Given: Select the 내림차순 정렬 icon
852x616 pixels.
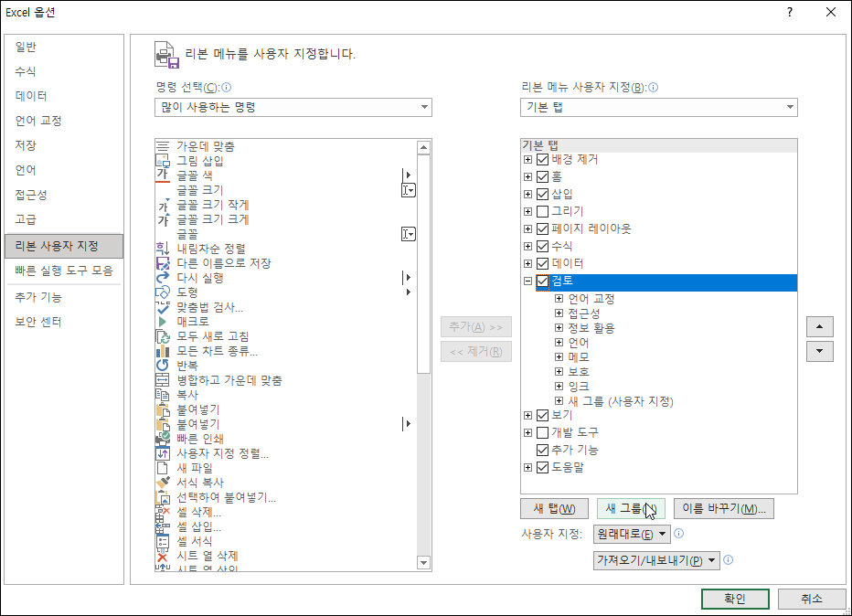Looking at the screenshot, I should pos(163,249).
